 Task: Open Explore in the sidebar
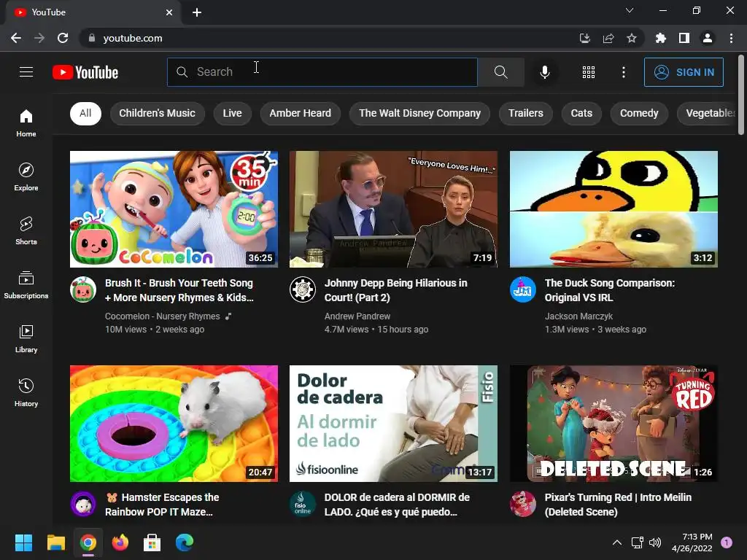(x=26, y=176)
